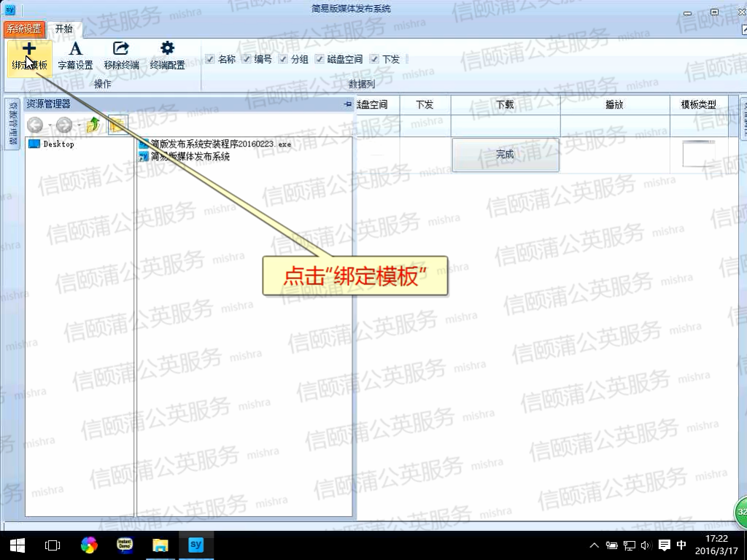Open back button history dropdown arrow
The height and width of the screenshot is (560, 747).
pos(50,126)
